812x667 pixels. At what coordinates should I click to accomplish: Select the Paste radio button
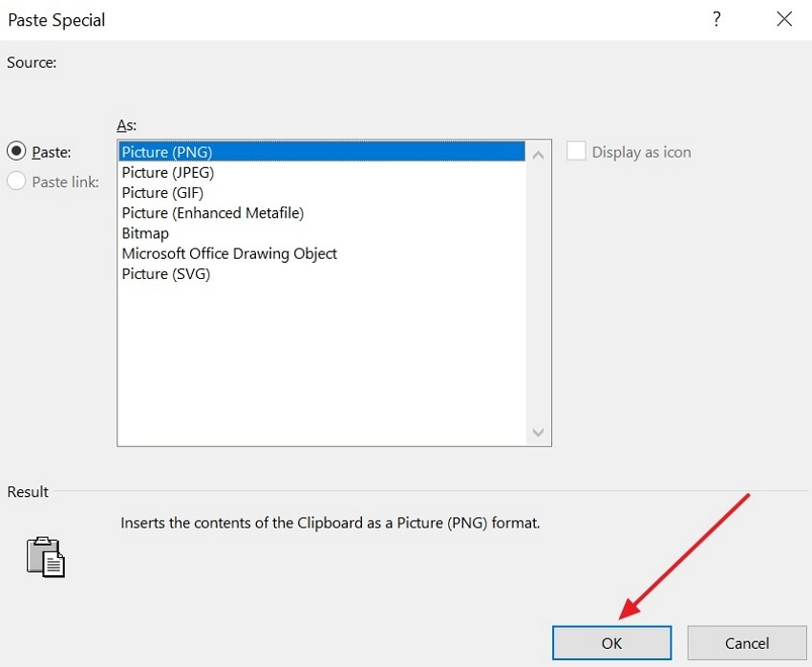[14, 151]
